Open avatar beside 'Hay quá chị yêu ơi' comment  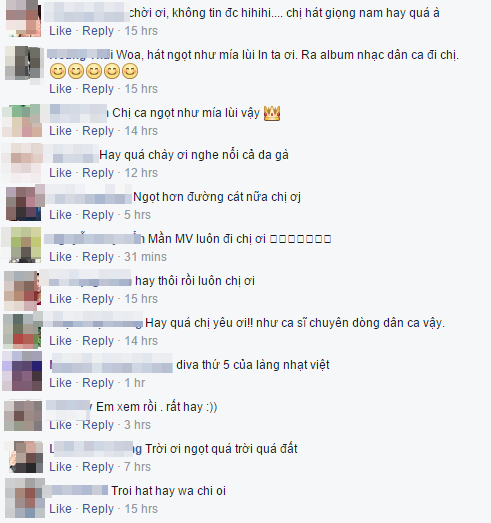[x=22, y=331]
